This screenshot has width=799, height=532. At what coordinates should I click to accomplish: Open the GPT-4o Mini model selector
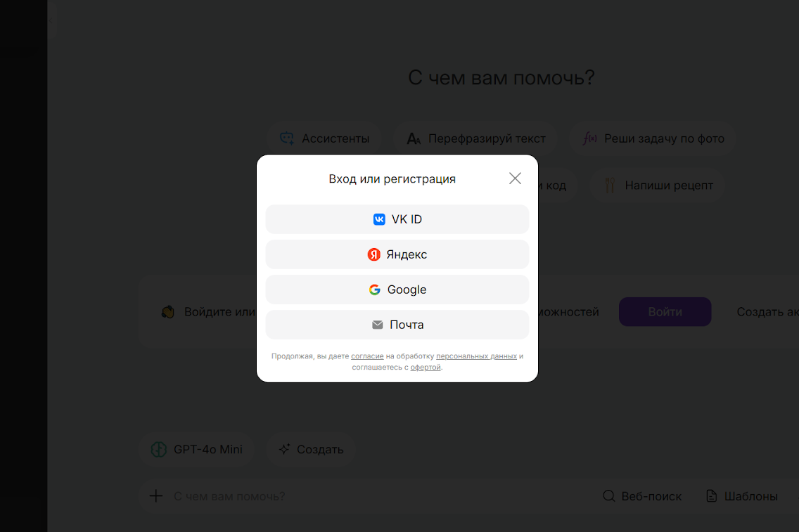tap(197, 450)
